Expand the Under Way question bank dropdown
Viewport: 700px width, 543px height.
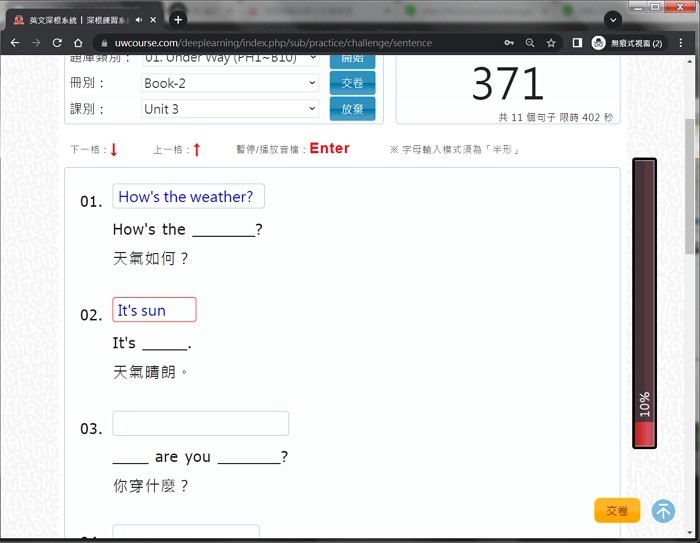(229, 58)
